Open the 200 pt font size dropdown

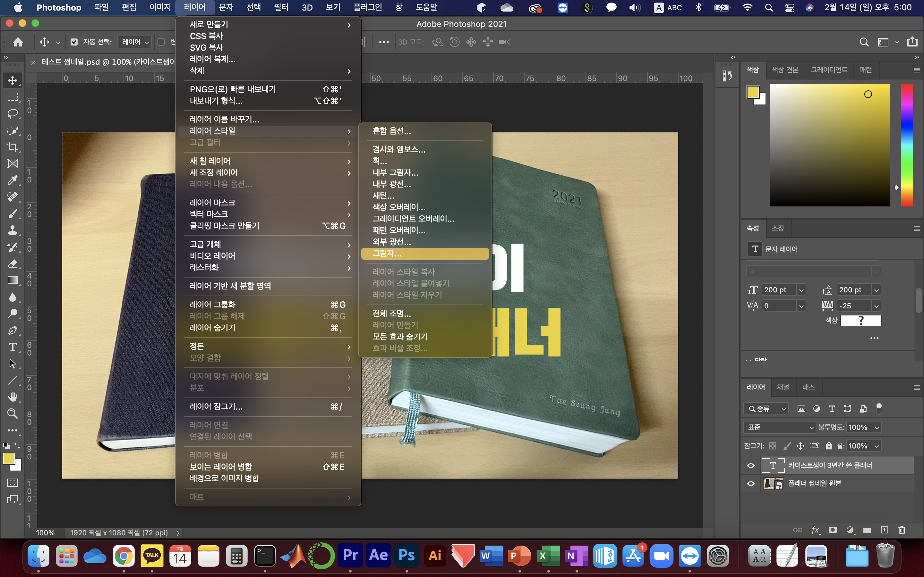click(x=801, y=290)
